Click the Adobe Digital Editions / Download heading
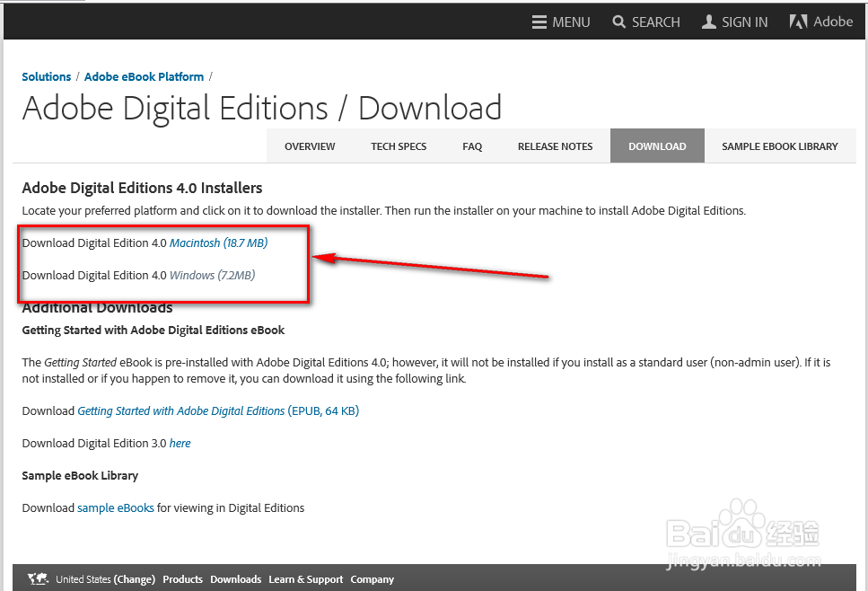 click(x=262, y=108)
